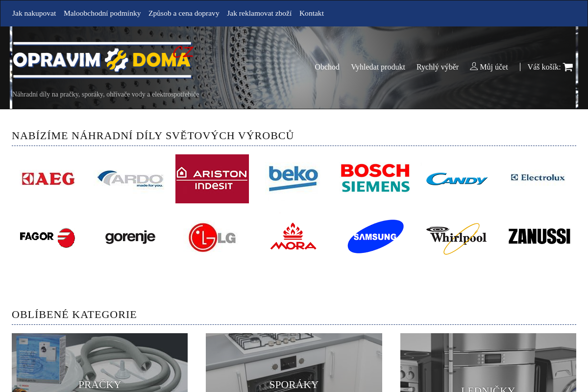Open Jak nakupovat page

pyautogui.click(x=34, y=13)
